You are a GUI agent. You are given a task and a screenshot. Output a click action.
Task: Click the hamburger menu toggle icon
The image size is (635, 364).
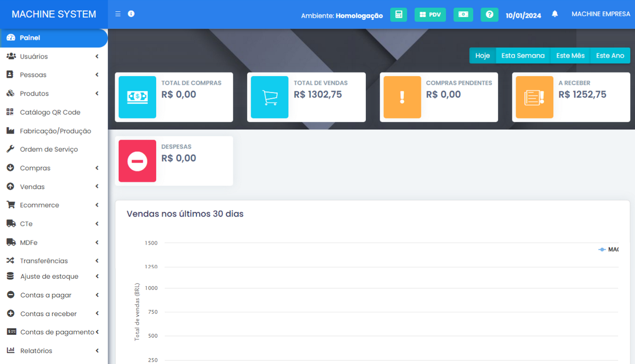pos(118,14)
